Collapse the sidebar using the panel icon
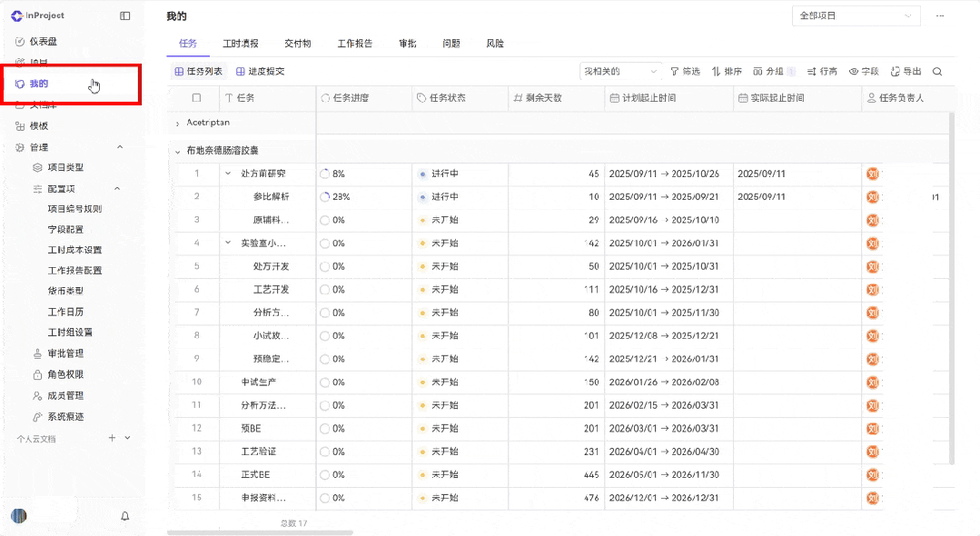Screen dimensions: 980x536 click(x=124, y=15)
